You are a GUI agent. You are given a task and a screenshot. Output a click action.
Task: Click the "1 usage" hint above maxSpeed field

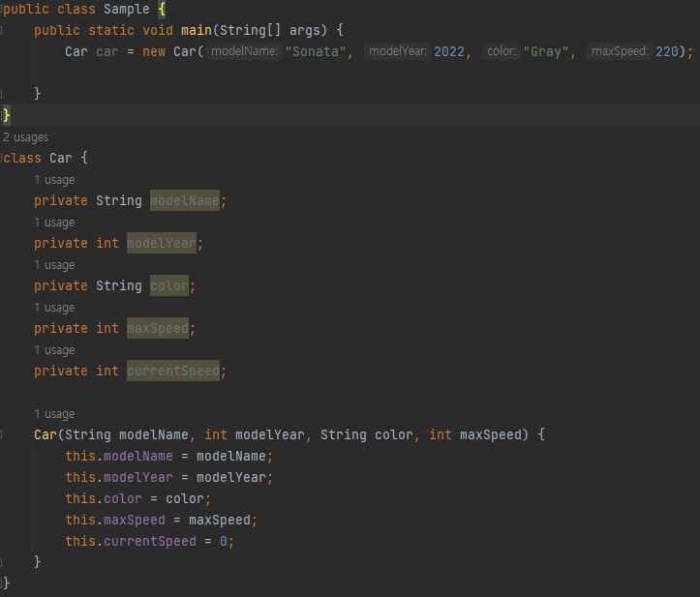54,308
